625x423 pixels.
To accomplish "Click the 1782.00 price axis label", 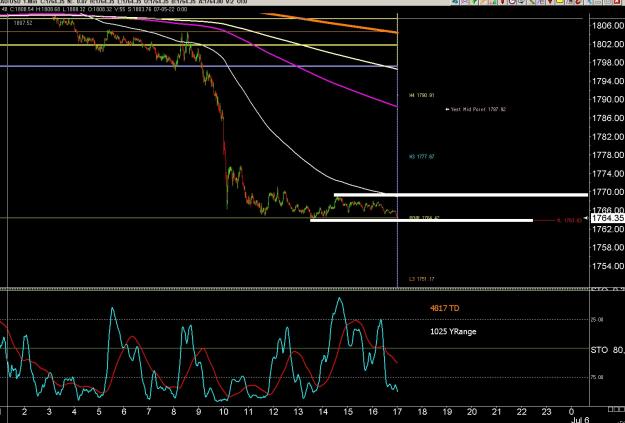I will (x=608, y=136).
